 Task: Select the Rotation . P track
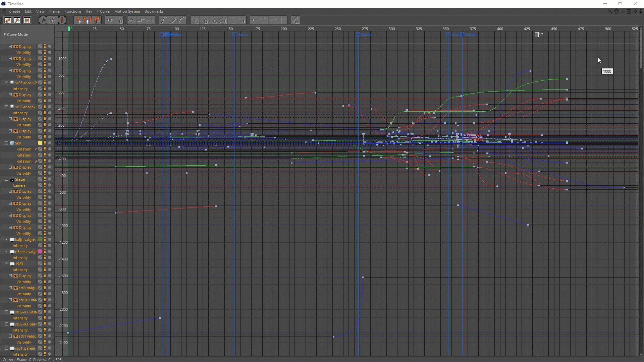[x=26, y=149]
